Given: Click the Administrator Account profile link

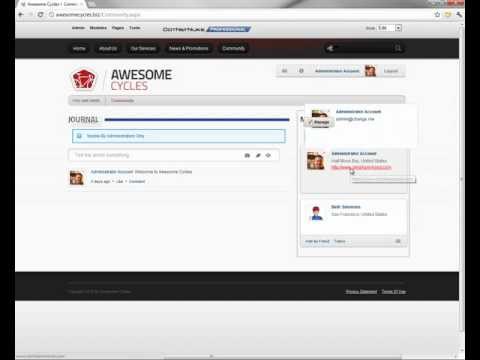Looking at the screenshot, I should (337, 71).
